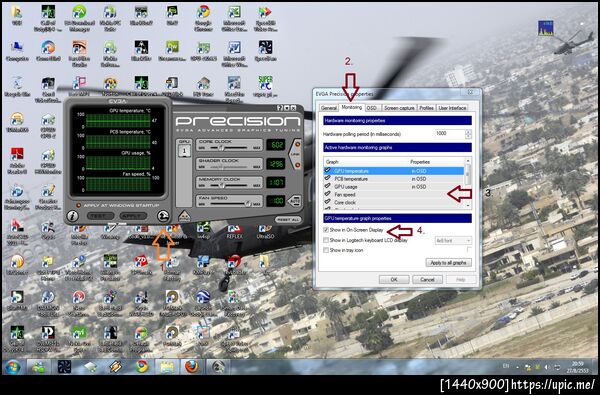Screen dimensions: 600x395
Task: Open the 4x6 font dropdown
Action: 453,240
